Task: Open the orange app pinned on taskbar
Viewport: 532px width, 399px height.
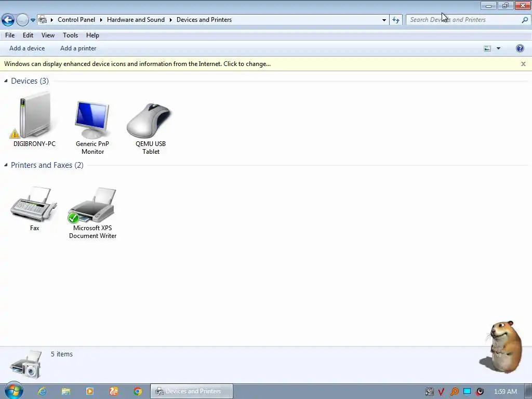Action: point(114,391)
